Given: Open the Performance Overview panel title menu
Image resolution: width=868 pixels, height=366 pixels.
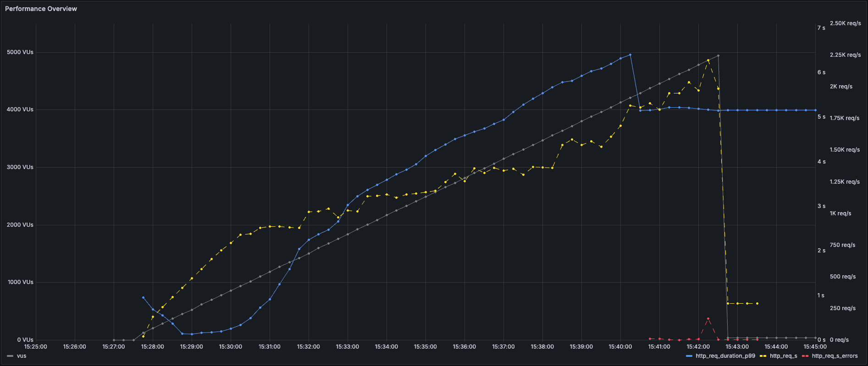Looking at the screenshot, I should 41,9.
